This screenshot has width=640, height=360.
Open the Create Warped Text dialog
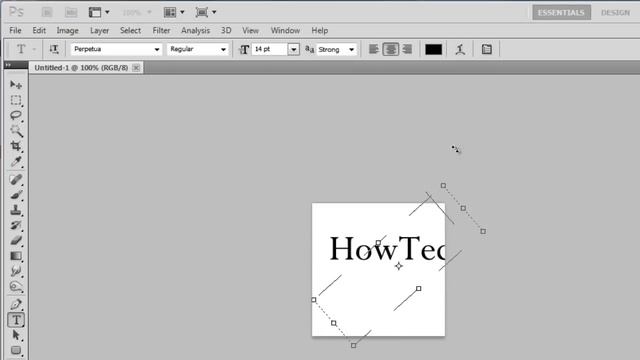coord(460,49)
